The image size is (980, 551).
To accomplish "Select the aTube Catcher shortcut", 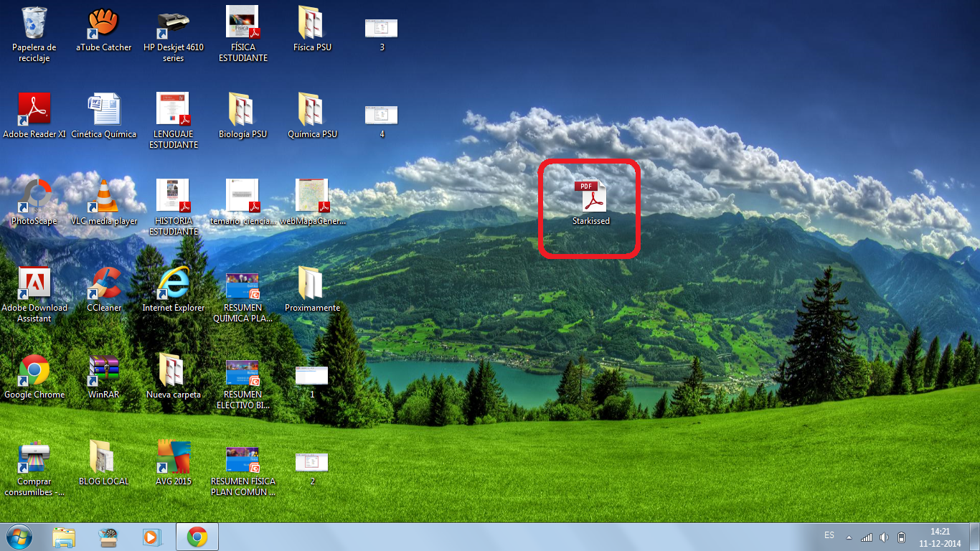I will click(103, 30).
